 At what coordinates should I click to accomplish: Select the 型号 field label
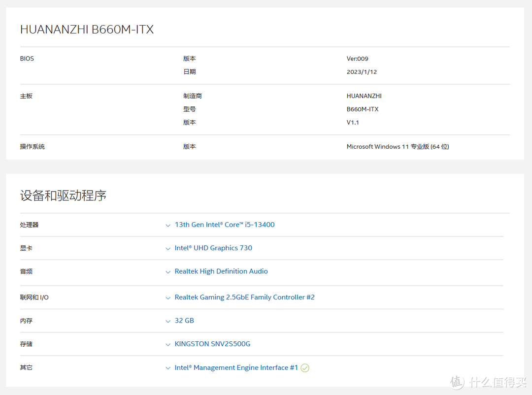pyautogui.click(x=189, y=109)
